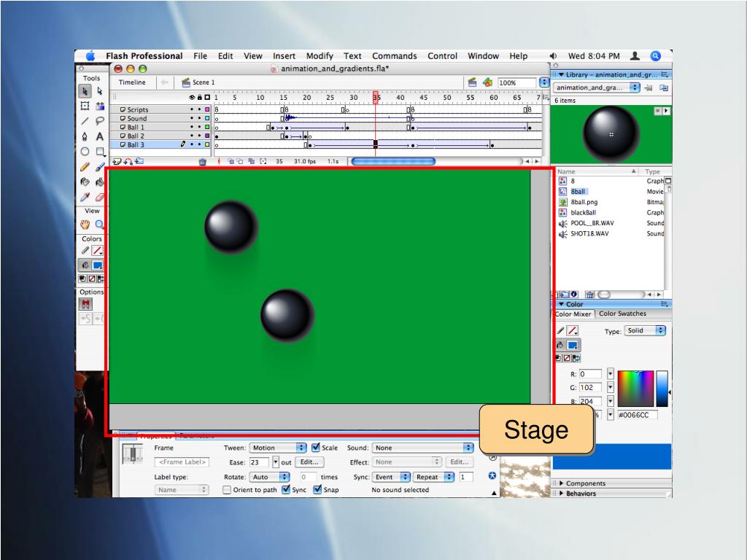Select the Eyedropper tool
This screenshot has width=747, height=560.
tap(85, 197)
